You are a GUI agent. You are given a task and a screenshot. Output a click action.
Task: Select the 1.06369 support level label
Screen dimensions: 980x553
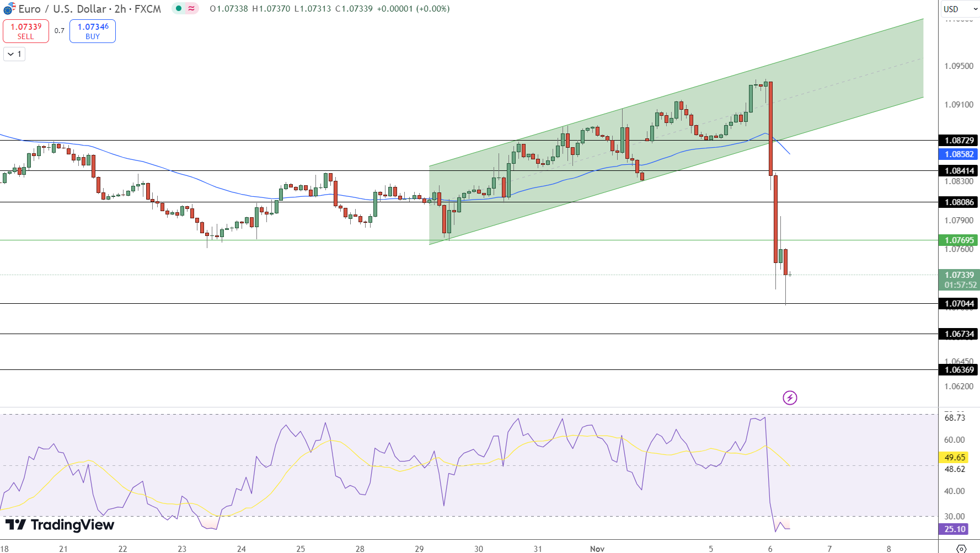(x=958, y=370)
